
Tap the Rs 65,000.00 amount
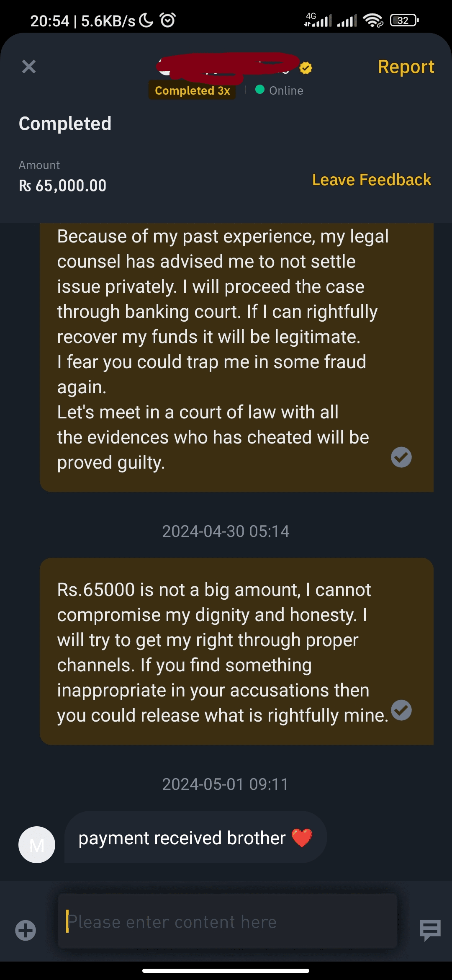(x=63, y=186)
